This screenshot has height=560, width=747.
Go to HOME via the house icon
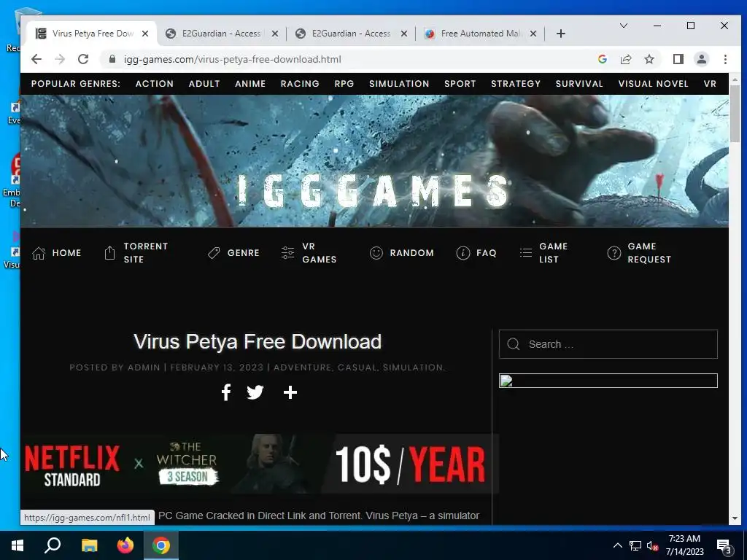point(39,253)
